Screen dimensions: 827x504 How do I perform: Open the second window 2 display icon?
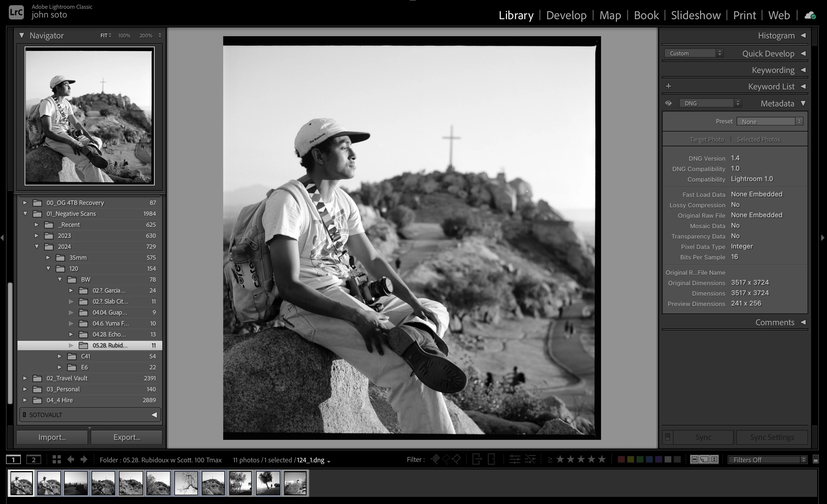click(x=33, y=460)
